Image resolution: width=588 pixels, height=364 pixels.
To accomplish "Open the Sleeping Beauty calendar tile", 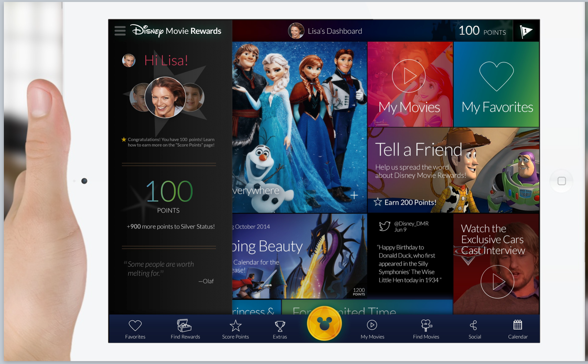I will tap(299, 256).
